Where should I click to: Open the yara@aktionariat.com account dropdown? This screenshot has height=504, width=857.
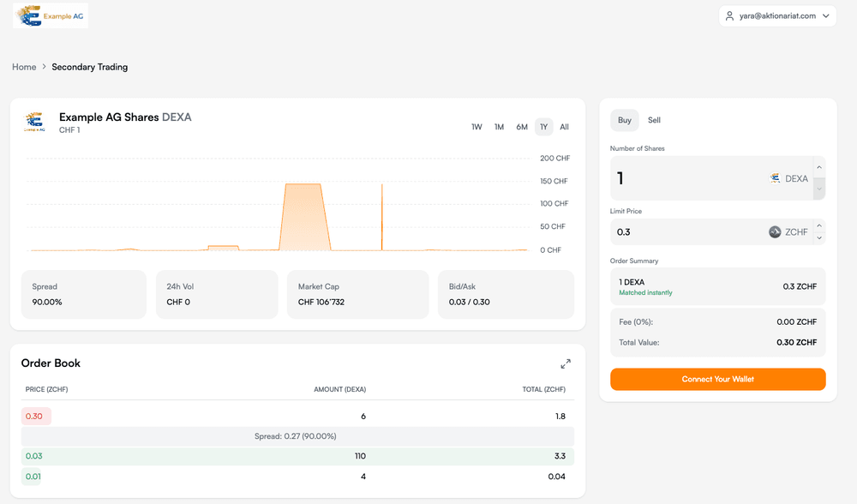pos(778,15)
